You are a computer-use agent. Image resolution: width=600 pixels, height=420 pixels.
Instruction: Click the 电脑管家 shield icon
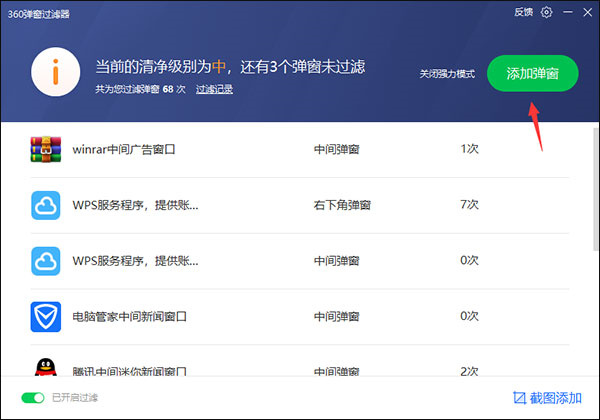click(x=46, y=317)
